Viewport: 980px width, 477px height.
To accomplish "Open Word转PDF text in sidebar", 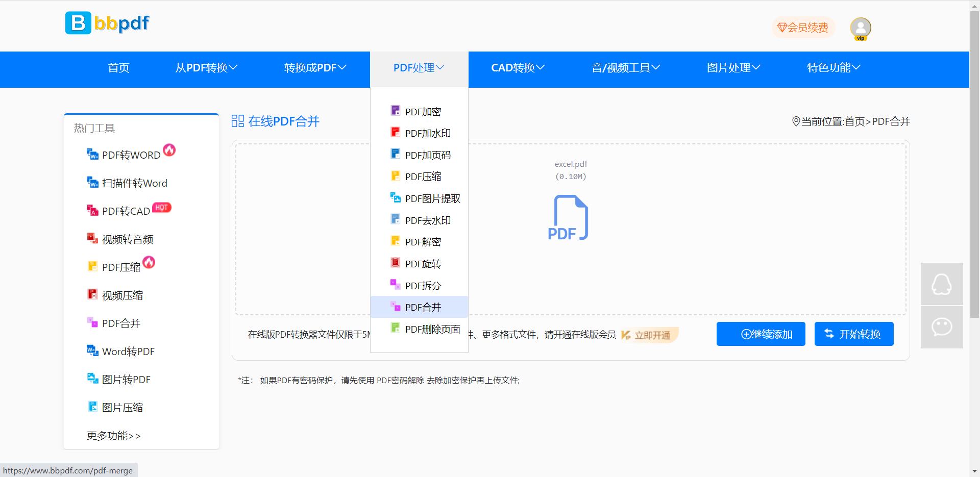I will click(128, 352).
